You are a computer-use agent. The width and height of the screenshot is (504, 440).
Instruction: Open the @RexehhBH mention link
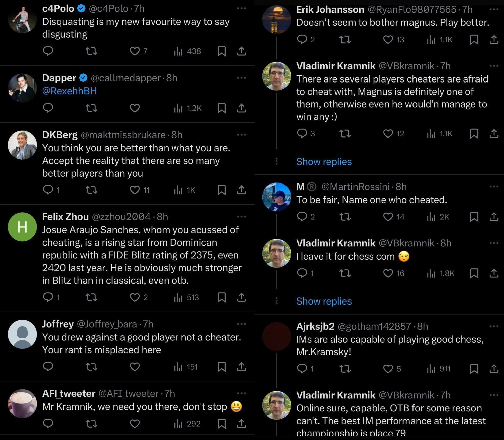[69, 91]
